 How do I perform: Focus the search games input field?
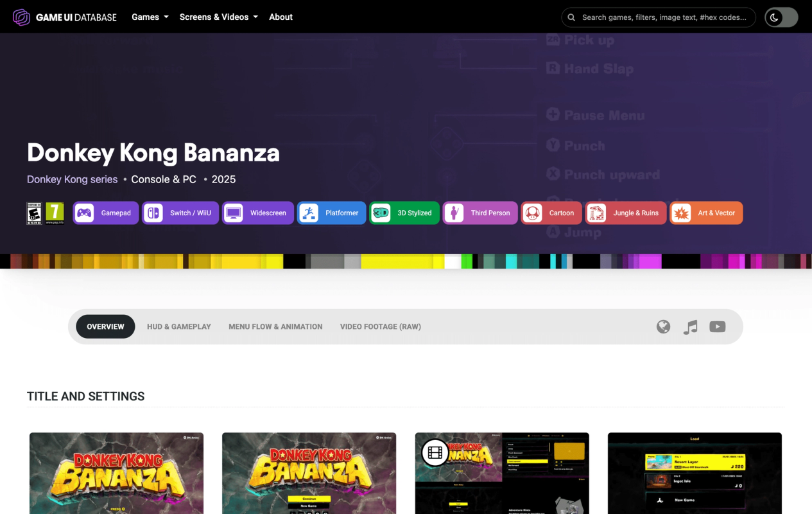[659, 17]
